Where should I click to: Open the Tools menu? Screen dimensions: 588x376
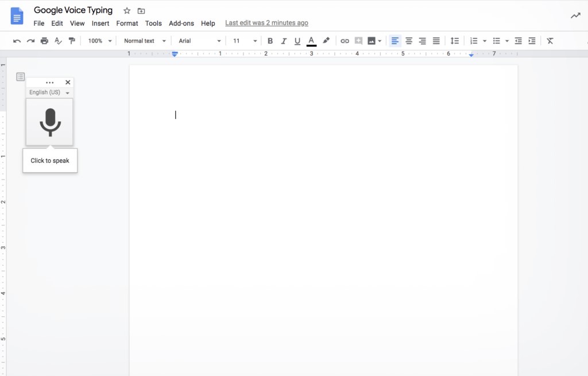coord(153,24)
